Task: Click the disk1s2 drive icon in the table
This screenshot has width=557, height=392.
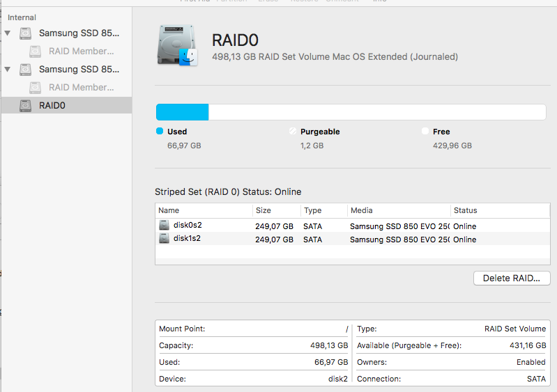Action: (164, 238)
